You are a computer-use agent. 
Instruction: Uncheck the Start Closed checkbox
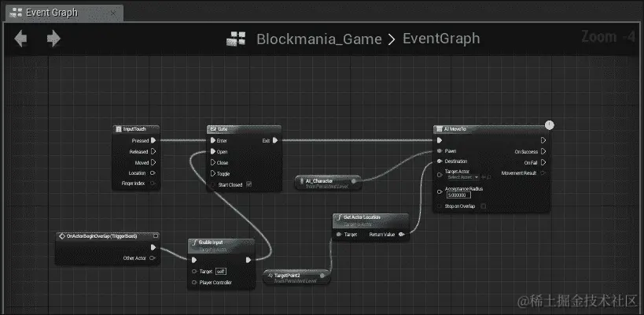coord(248,184)
